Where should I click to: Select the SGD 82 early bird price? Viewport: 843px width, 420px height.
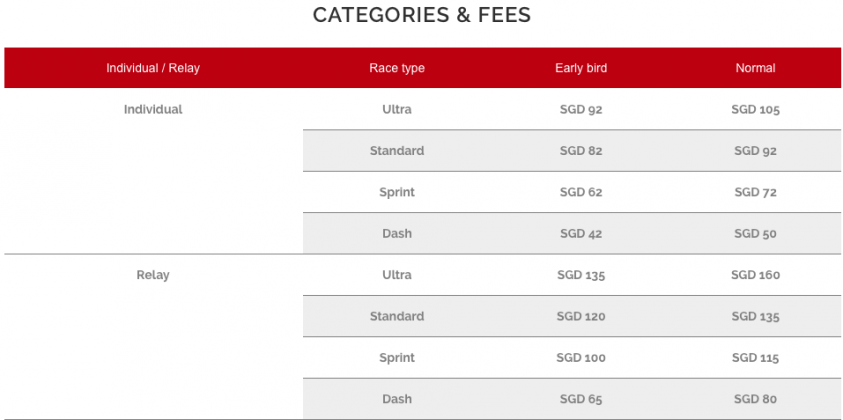tap(581, 151)
